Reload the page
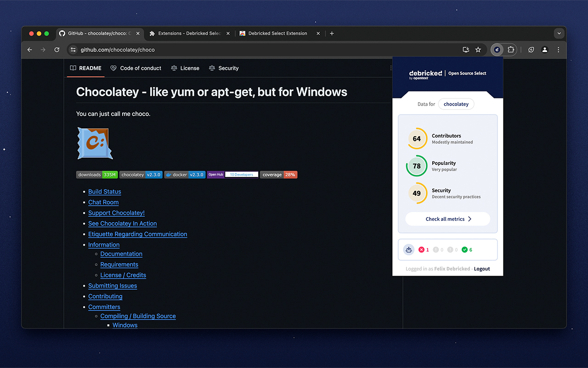588x368 pixels. pos(57,50)
